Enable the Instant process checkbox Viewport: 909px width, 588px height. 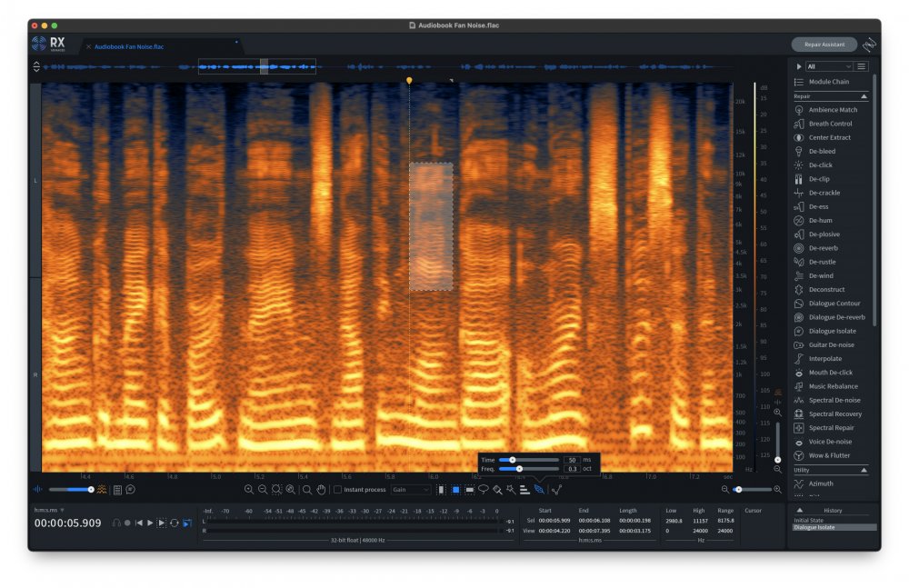click(338, 490)
